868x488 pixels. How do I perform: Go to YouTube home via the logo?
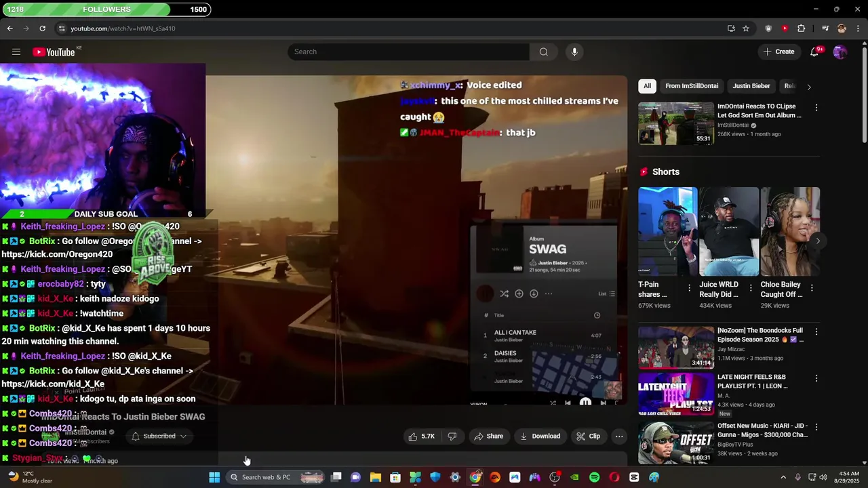point(54,52)
